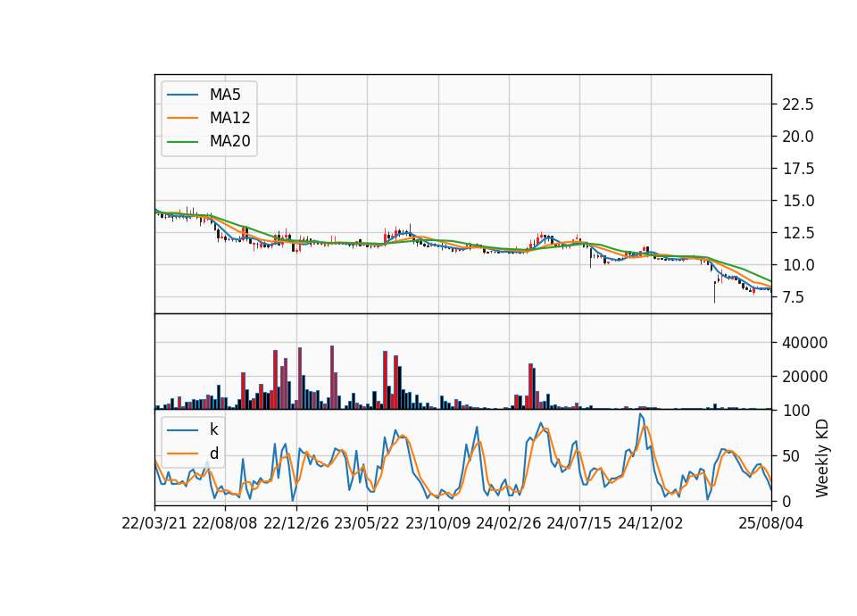
Task: Click the 25/08/04 date label
Action: click(771, 523)
